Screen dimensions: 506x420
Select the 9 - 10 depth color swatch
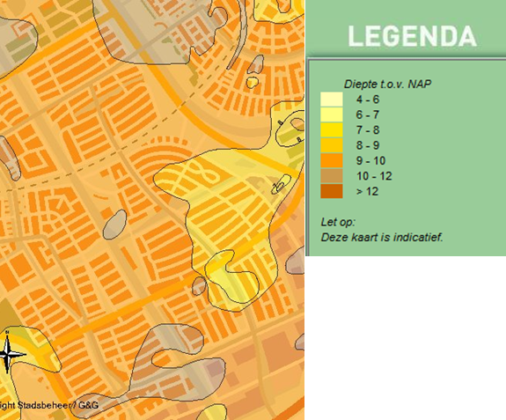click(332, 160)
